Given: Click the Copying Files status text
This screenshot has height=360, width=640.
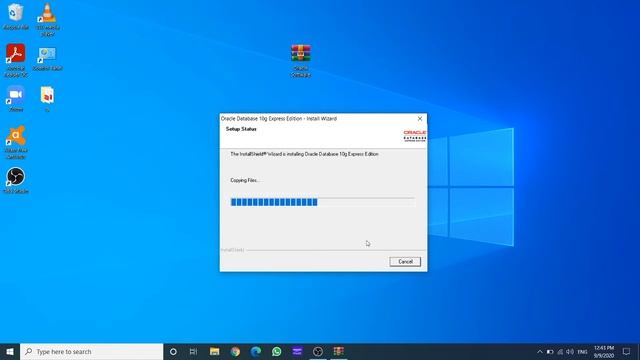Looking at the screenshot, I should (x=245, y=180).
